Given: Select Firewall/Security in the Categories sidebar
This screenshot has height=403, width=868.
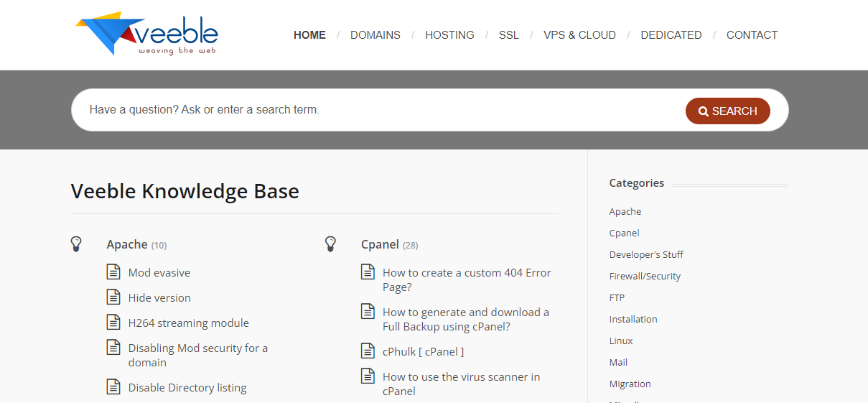Looking at the screenshot, I should click(x=645, y=277).
